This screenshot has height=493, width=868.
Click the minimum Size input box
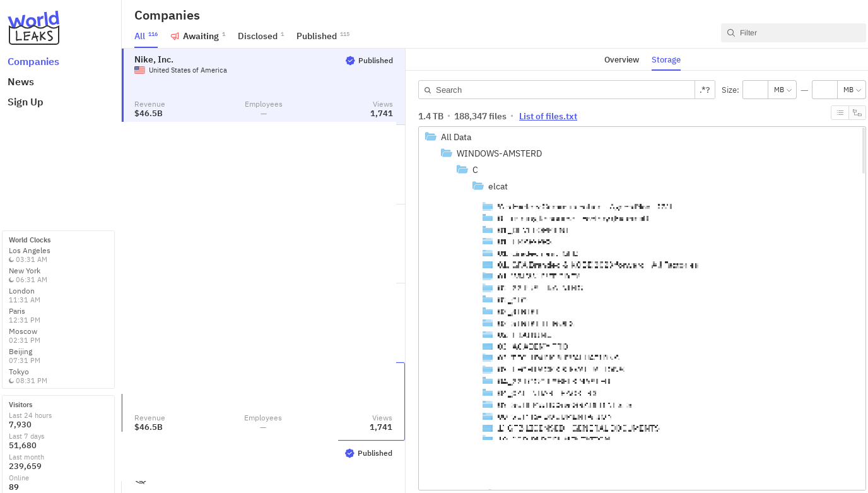coord(755,90)
